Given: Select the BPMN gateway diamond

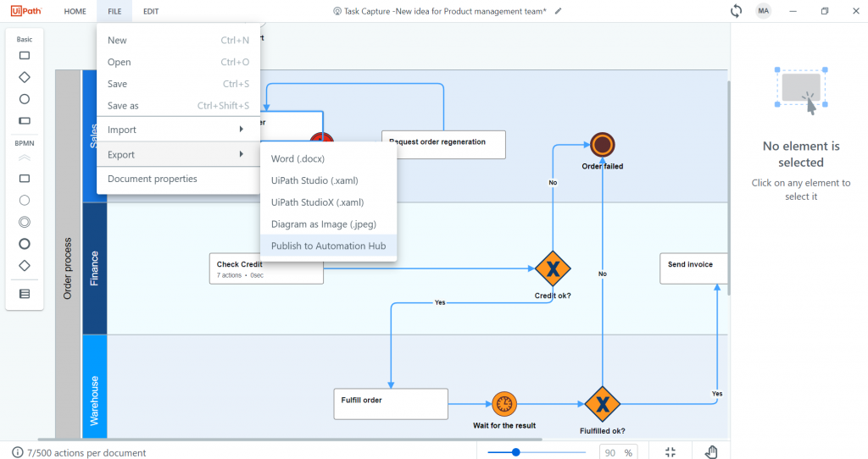Looking at the screenshot, I should (25, 265).
